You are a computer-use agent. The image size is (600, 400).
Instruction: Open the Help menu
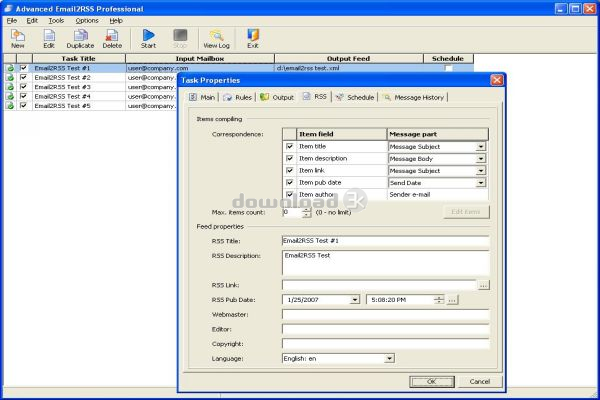click(116, 21)
